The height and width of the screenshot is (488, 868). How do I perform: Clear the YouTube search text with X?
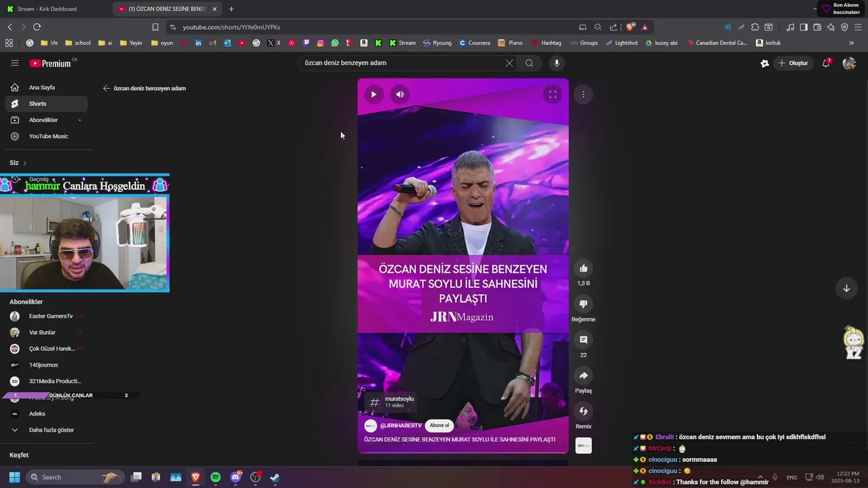(509, 63)
